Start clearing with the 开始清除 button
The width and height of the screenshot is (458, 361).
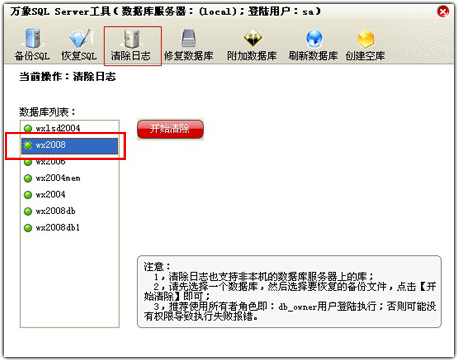coord(170,129)
